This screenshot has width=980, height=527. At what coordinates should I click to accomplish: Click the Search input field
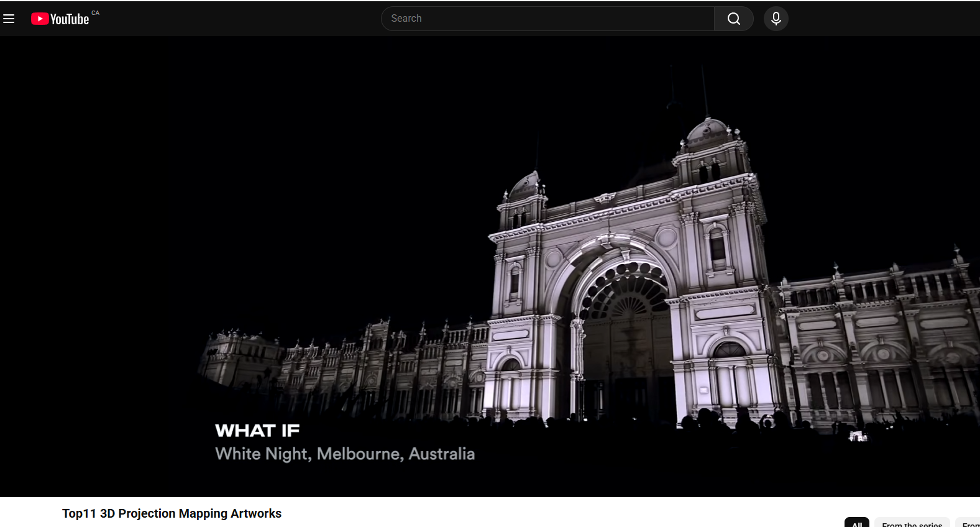(x=547, y=19)
